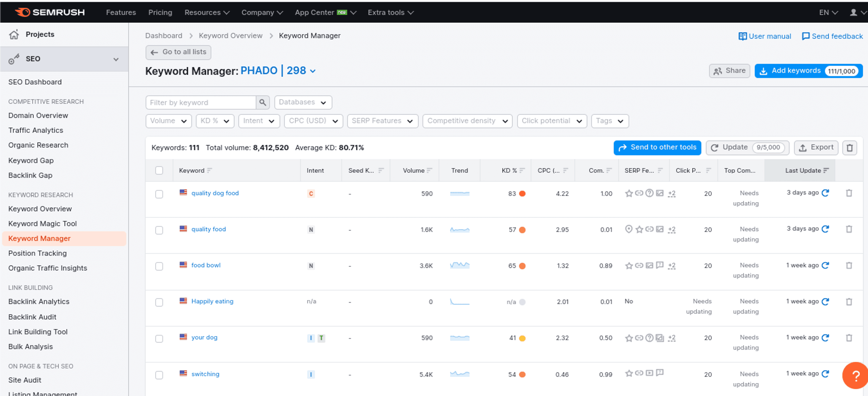Click the Projects home icon
This screenshot has width=868, height=396.
[x=14, y=34]
